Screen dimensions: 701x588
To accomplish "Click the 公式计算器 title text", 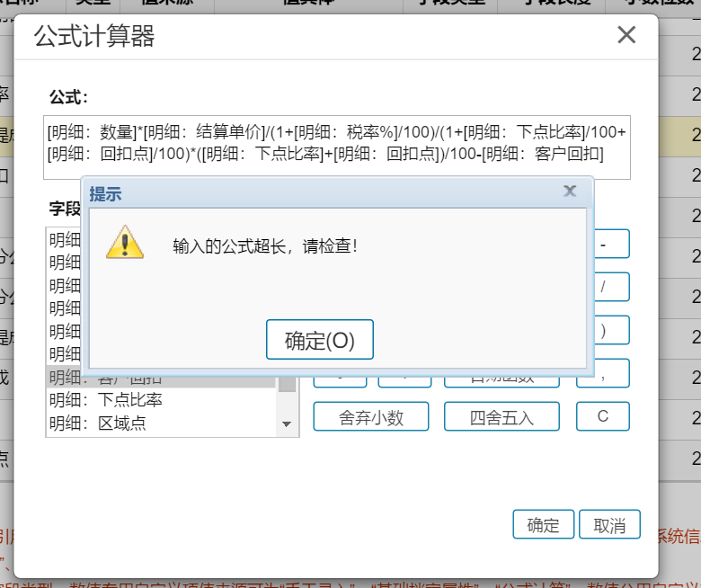I will click(x=94, y=36).
